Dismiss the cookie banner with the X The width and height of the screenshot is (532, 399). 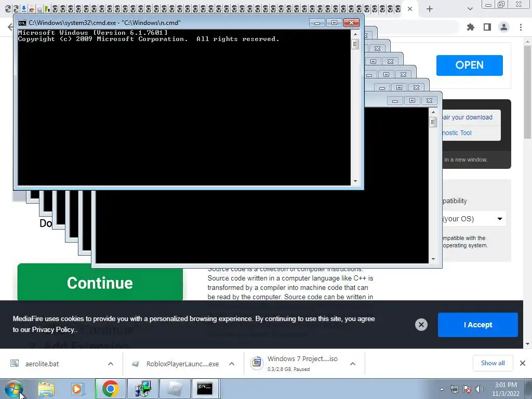click(421, 325)
